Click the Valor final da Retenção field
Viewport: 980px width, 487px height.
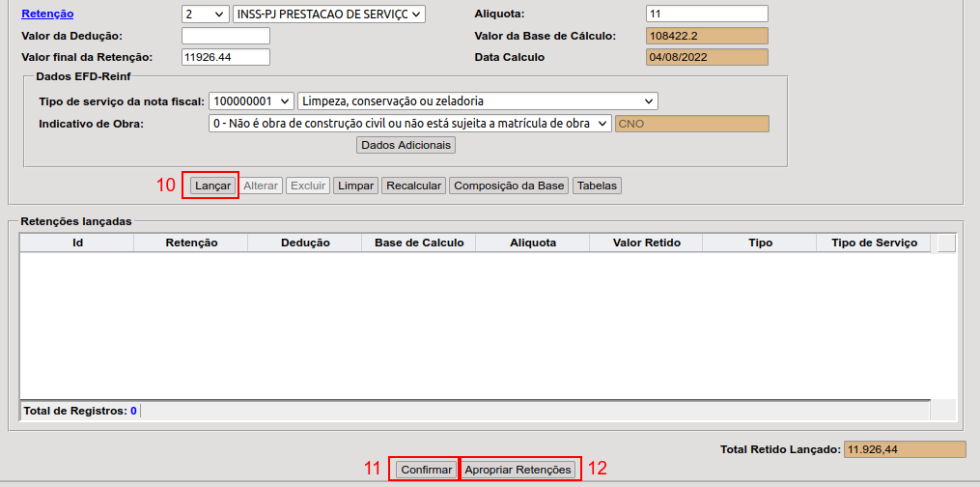(x=226, y=57)
